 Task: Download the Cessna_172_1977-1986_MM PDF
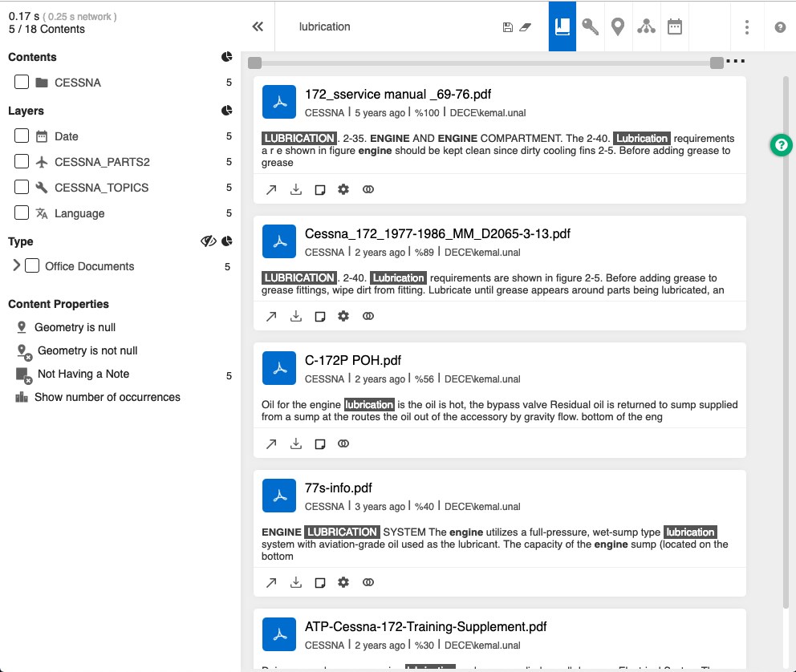point(296,317)
